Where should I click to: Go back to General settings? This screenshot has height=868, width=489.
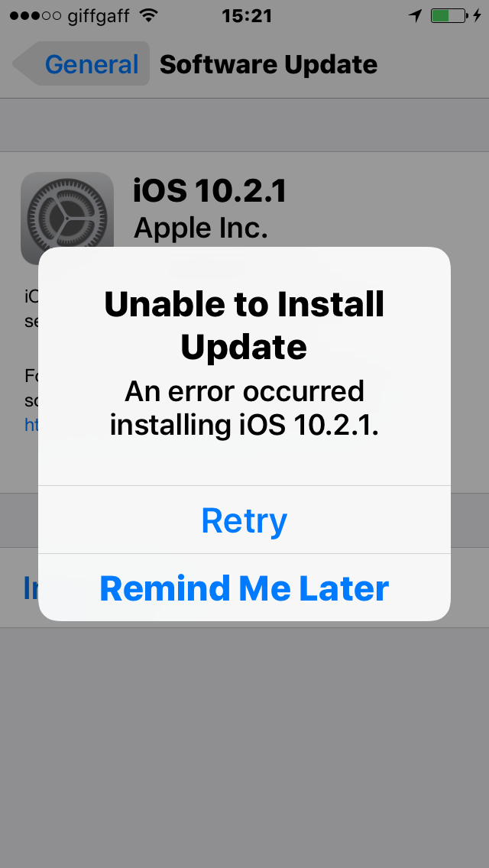(x=81, y=63)
